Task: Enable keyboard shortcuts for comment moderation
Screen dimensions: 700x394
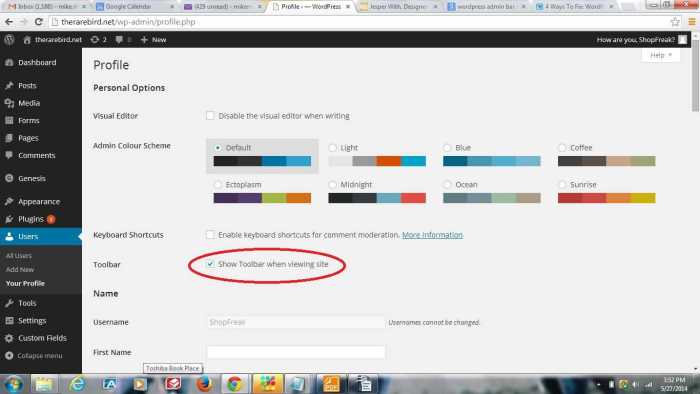Action: pyautogui.click(x=210, y=235)
